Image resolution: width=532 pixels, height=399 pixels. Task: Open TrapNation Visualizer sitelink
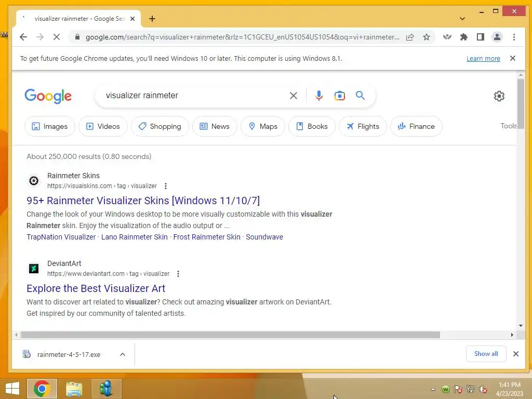pyautogui.click(x=61, y=237)
